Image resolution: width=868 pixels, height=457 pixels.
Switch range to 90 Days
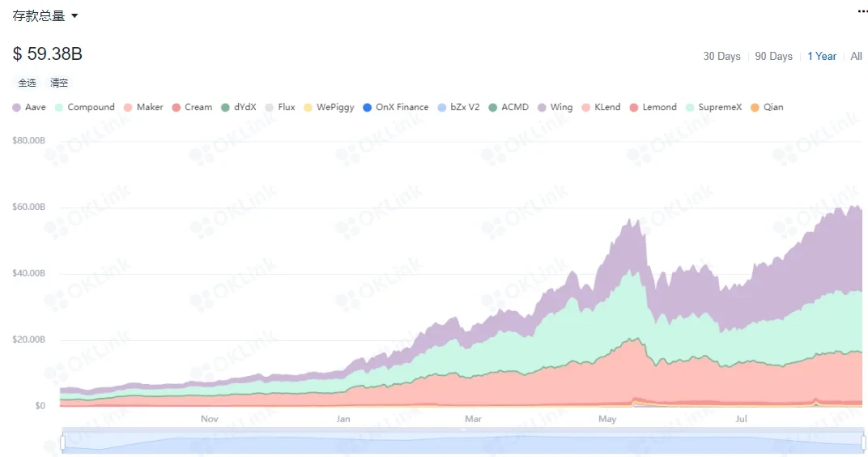tap(773, 56)
